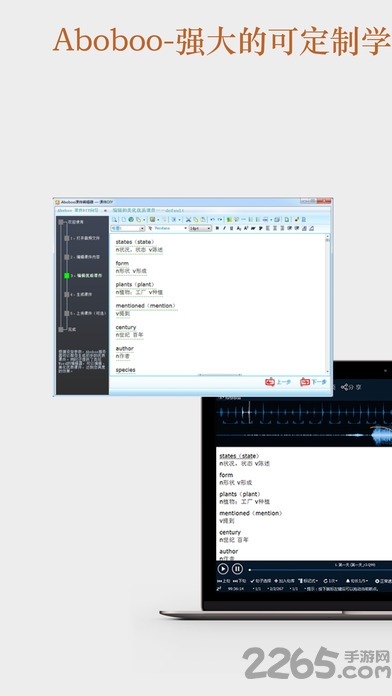Click the new document icon in the editor toolbar
Viewport: 392px width, 696px height.
coord(124,219)
